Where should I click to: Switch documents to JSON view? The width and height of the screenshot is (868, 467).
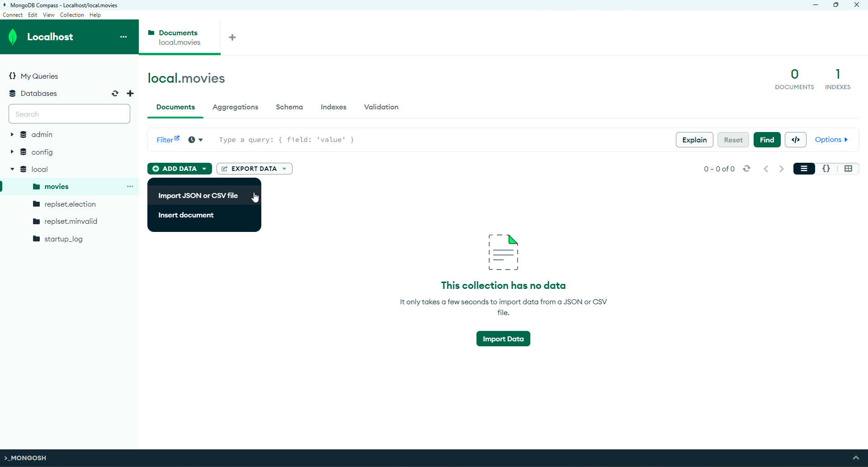click(826, 168)
